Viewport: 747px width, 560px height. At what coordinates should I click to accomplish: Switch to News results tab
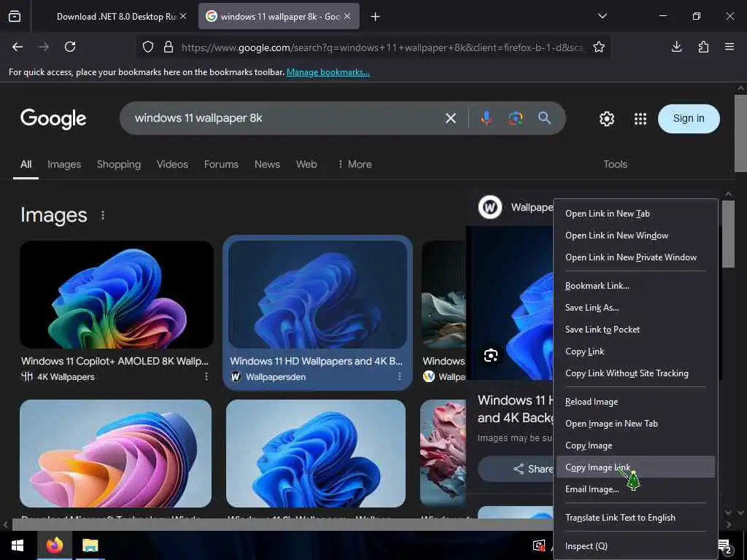[x=267, y=164]
